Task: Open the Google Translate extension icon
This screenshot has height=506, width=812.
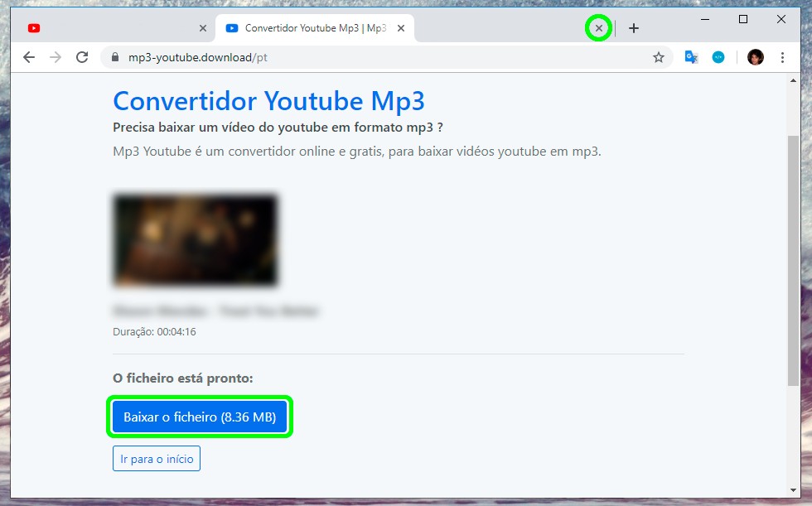Action: [691, 57]
